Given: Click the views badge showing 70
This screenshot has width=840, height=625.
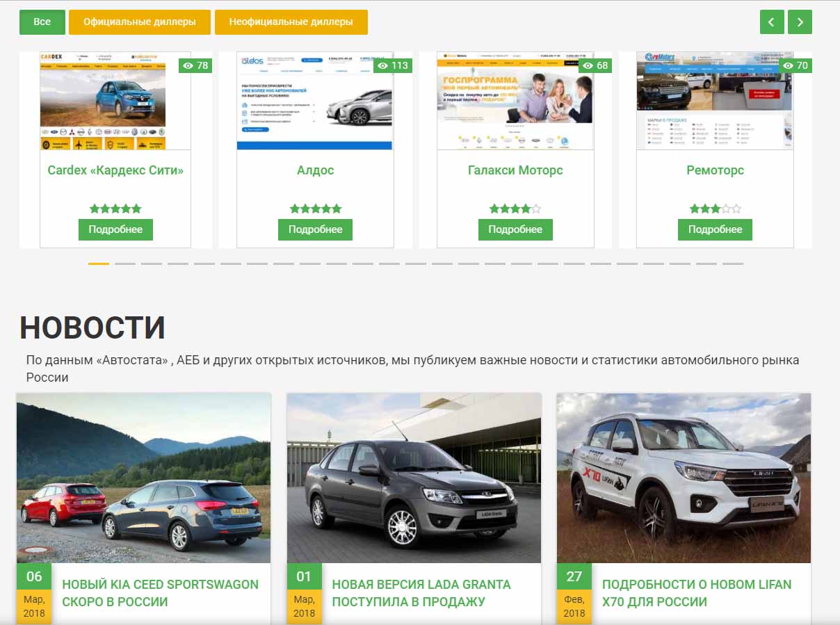Looking at the screenshot, I should point(795,65).
